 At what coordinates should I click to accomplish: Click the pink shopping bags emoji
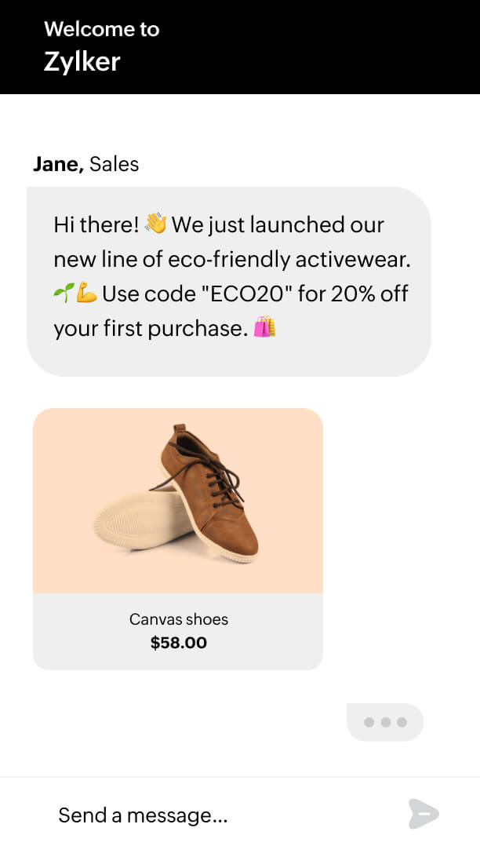click(x=265, y=328)
